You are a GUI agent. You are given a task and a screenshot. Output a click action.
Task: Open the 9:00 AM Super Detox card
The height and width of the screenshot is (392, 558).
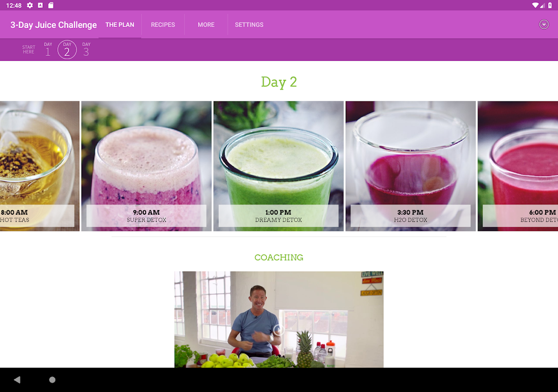[x=146, y=166]
